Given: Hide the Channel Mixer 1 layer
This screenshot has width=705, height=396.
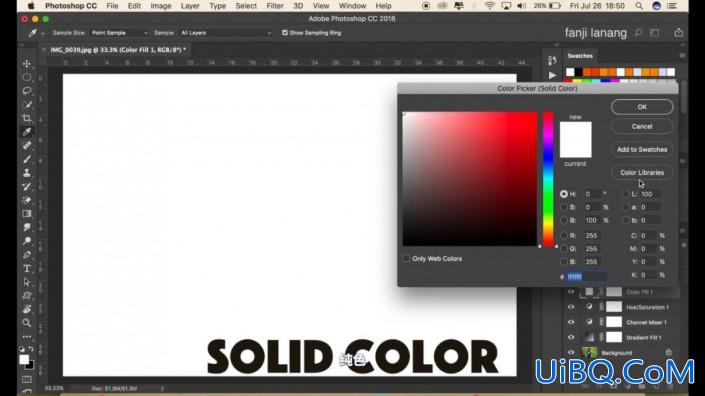Looking at the screenshot, I should tap(571, 322).
